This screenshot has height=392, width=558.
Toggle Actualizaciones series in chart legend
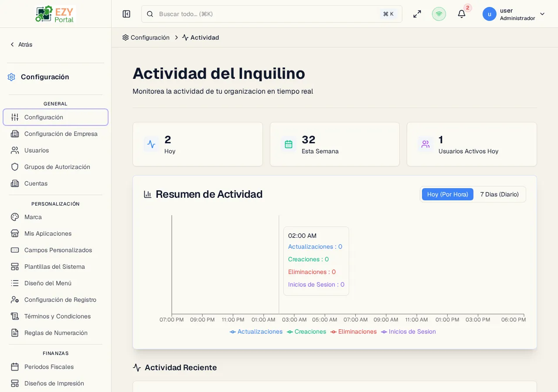pyautogui.click(x=256, y=332)
